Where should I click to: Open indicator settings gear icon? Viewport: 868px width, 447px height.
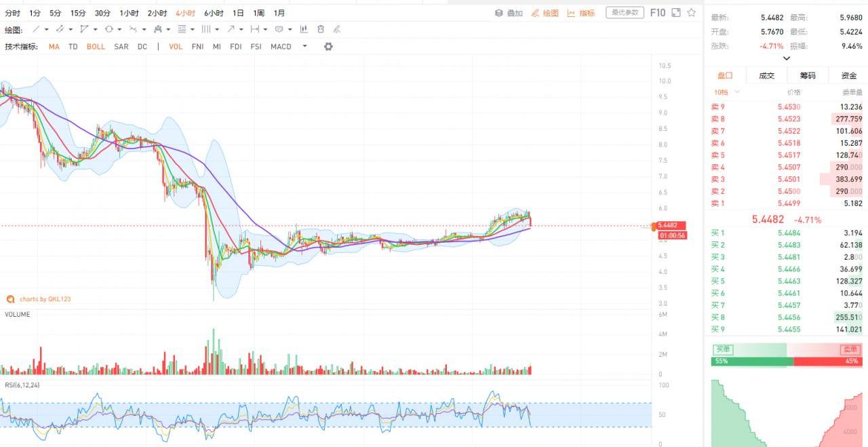pos(329,47)
